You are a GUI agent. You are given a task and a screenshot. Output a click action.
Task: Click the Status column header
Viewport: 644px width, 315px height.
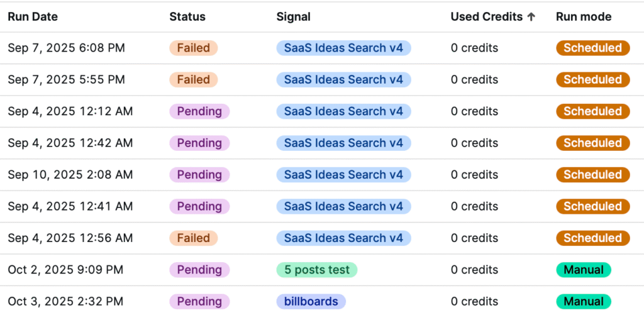click(x=187, y=17)
